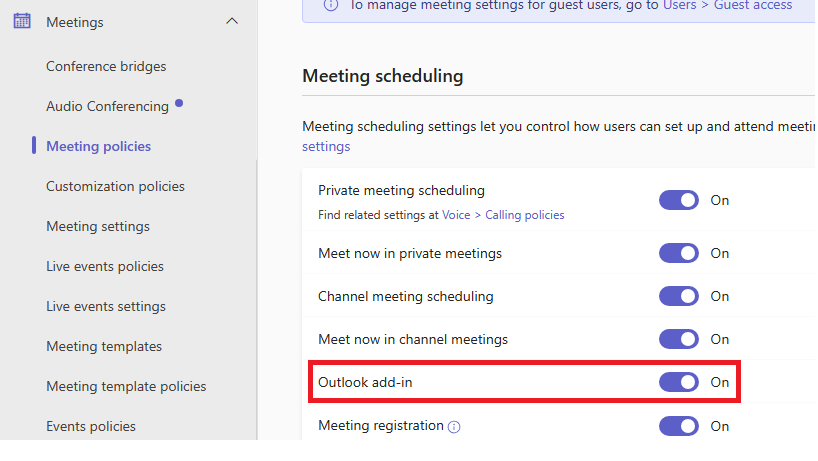Toggle Meet now in channel meetings
This screenshot has width=818, height=461.
click(678, 339)
